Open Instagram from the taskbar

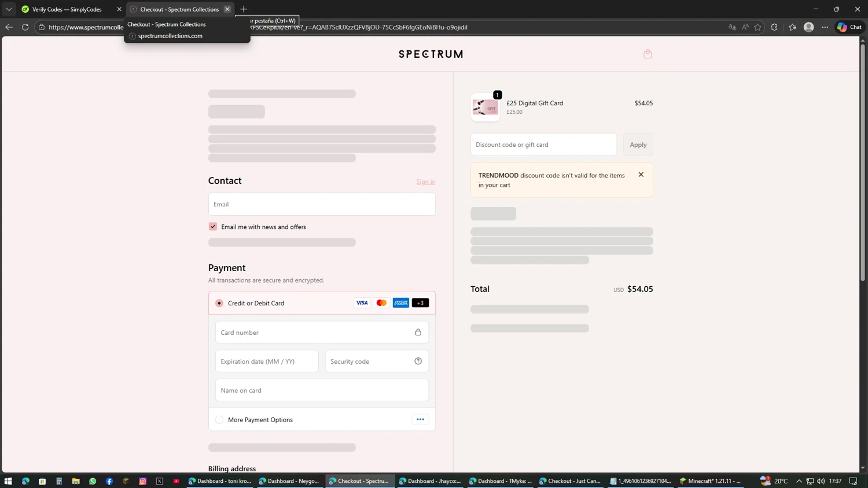[x=143, y=481]
